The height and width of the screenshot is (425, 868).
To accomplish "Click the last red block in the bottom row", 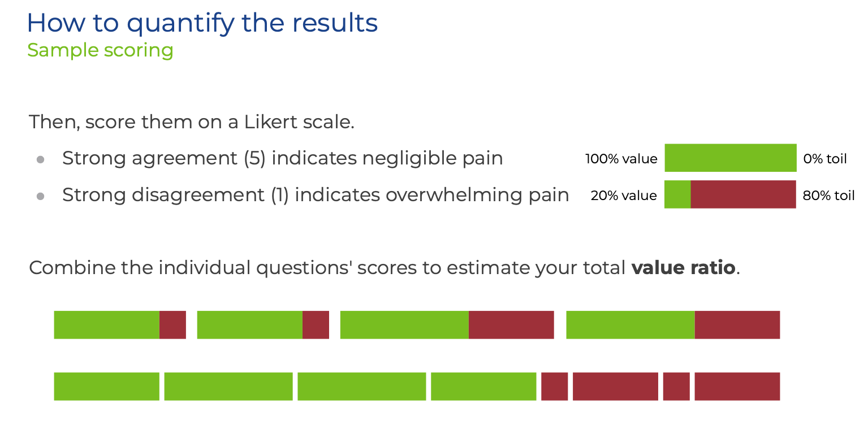I will point(737,387).
